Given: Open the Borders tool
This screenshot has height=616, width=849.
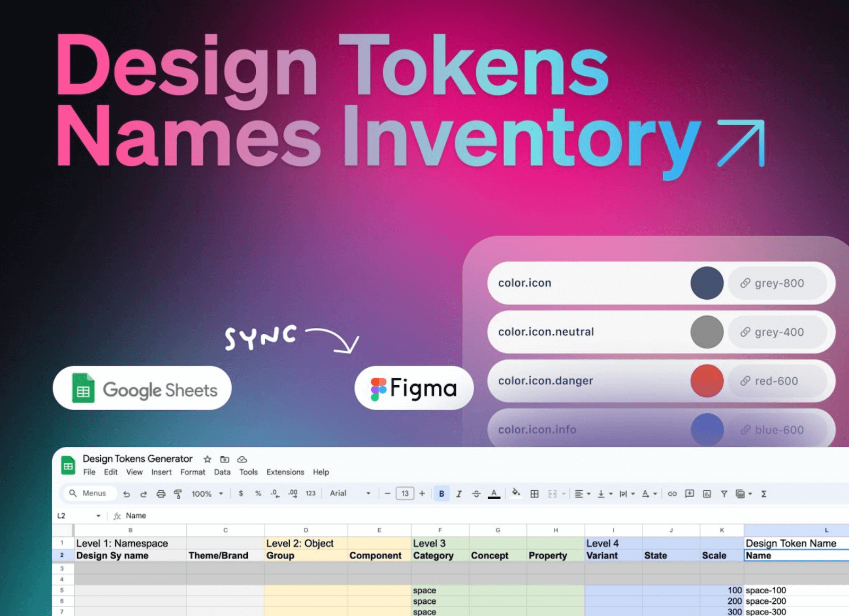Looking at the screenshot, I should (x=534, y=493).
